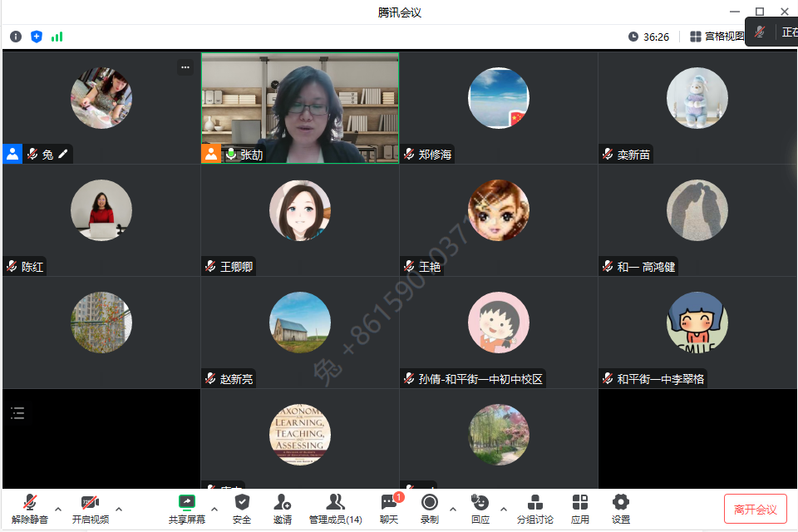Open the 回应 reactions icon
Viewport: 798px width, 532px height.
(480, 508)
